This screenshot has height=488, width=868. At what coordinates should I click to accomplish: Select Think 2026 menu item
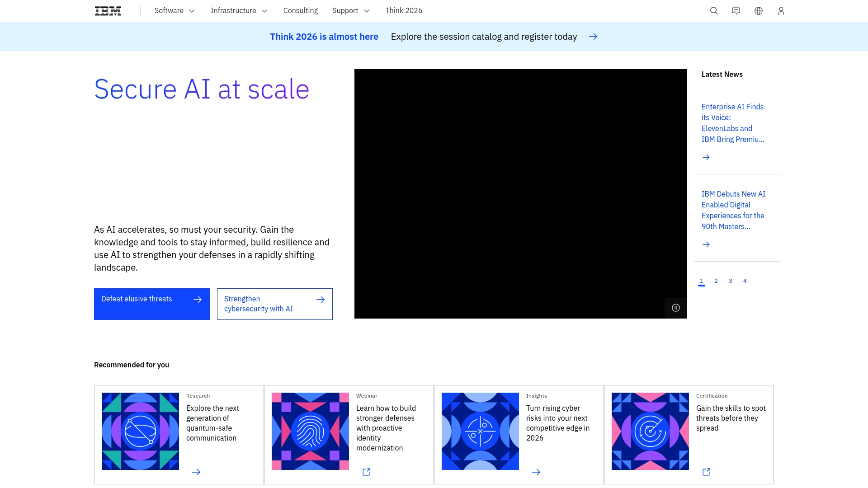click(403, 11)
